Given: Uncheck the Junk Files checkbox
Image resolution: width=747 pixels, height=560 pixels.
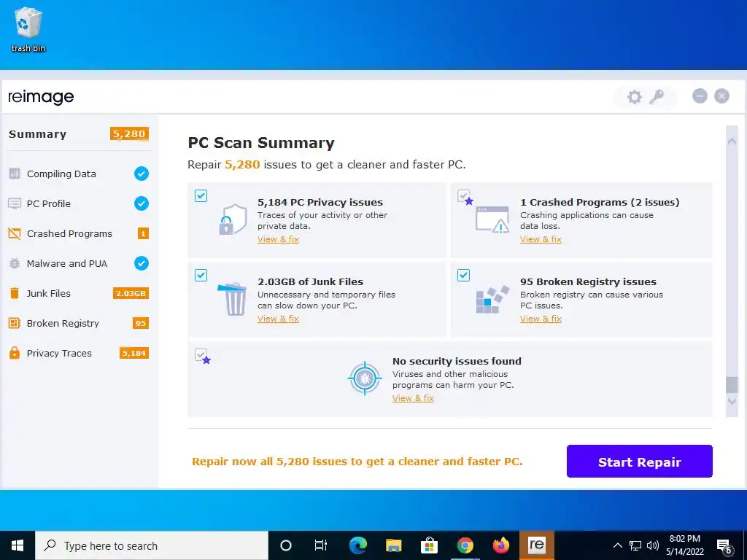Looking at the screenshot, I should point(201,275).
